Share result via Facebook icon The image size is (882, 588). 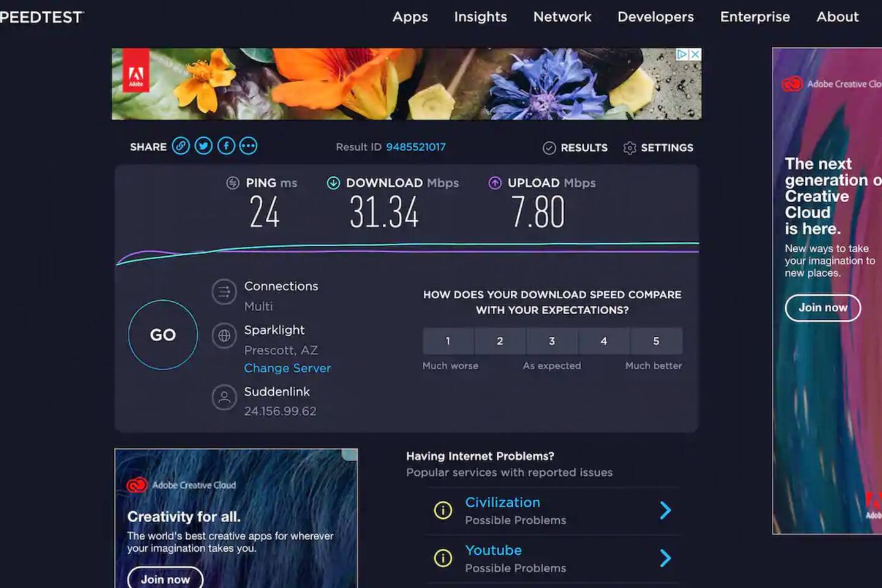pos(226,146)
